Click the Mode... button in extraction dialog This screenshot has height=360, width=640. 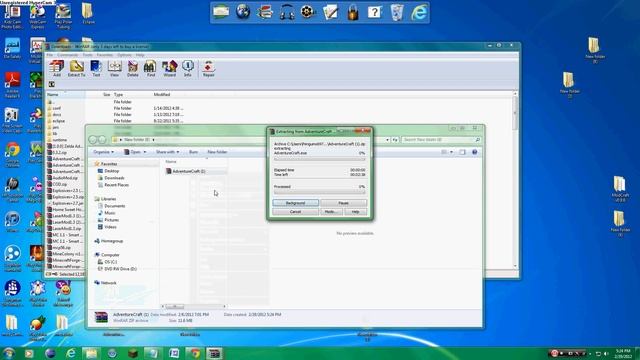(330, 212)
